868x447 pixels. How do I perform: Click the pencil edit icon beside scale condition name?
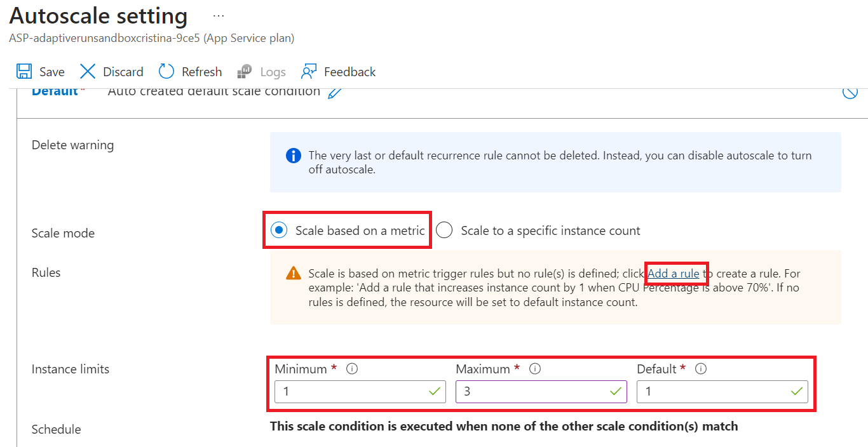pyautogui.click(x=335, y=93)
